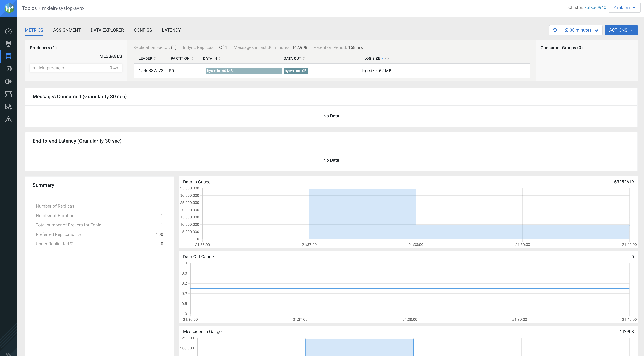Switch to the Data Explorer tab
644x356 pixels.
pyautogui.click(x=107, y=30)
